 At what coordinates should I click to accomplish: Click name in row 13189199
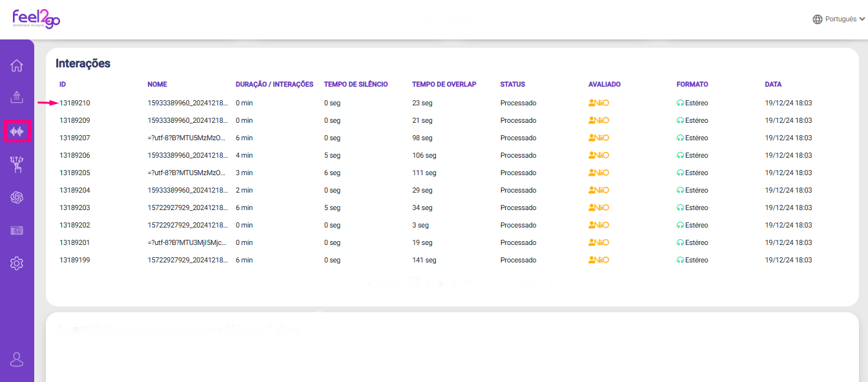[187, 260]
